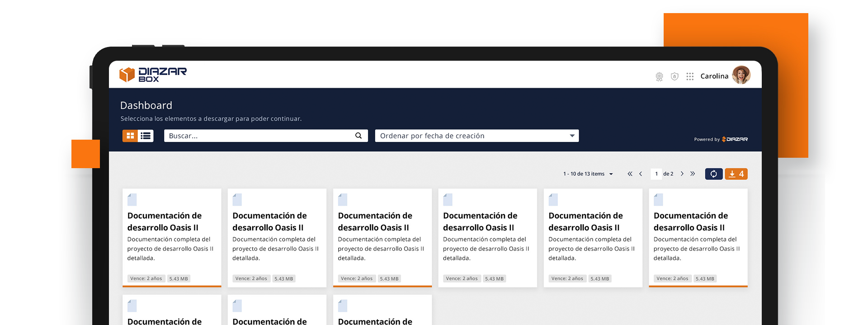Select the last document card in top row

(698, 238)
